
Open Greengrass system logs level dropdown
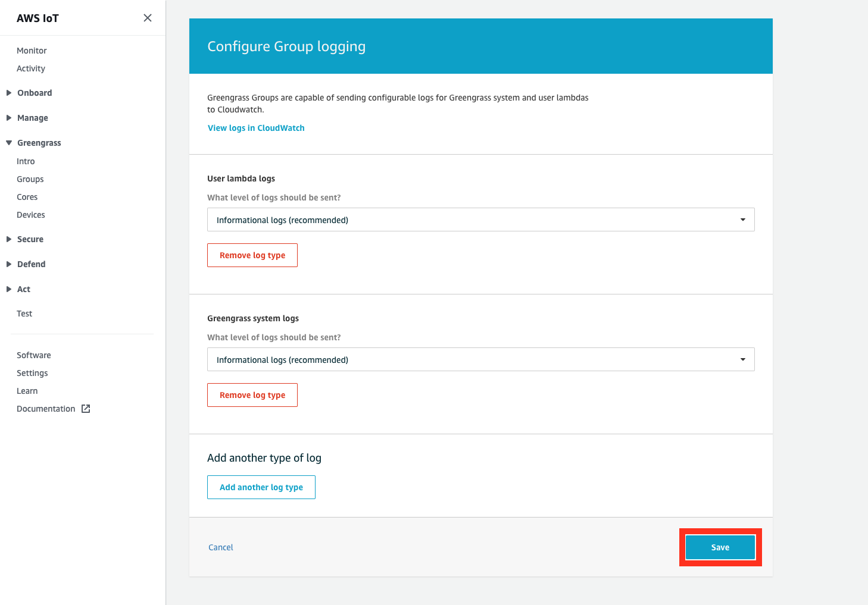click(480, 359)
